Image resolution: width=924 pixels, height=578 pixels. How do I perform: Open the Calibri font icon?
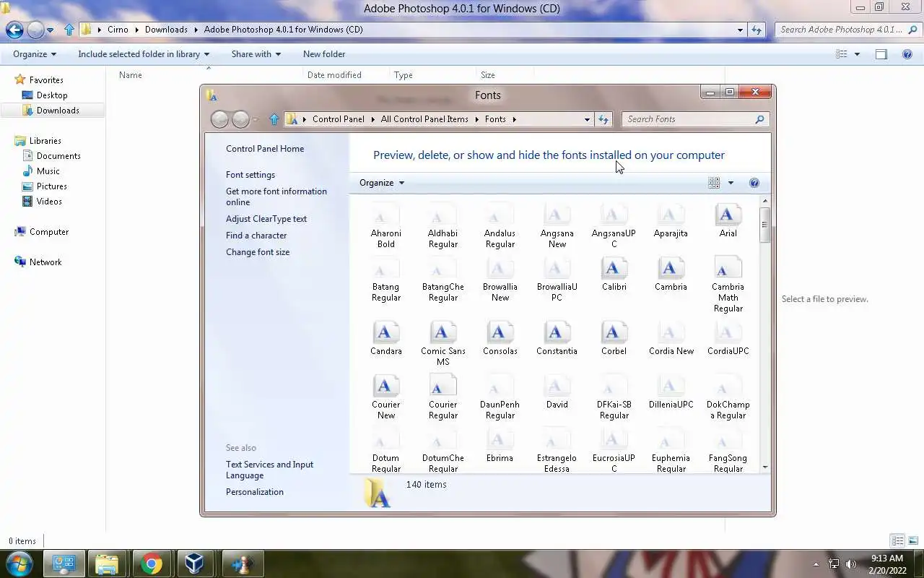tap(614, 269)
